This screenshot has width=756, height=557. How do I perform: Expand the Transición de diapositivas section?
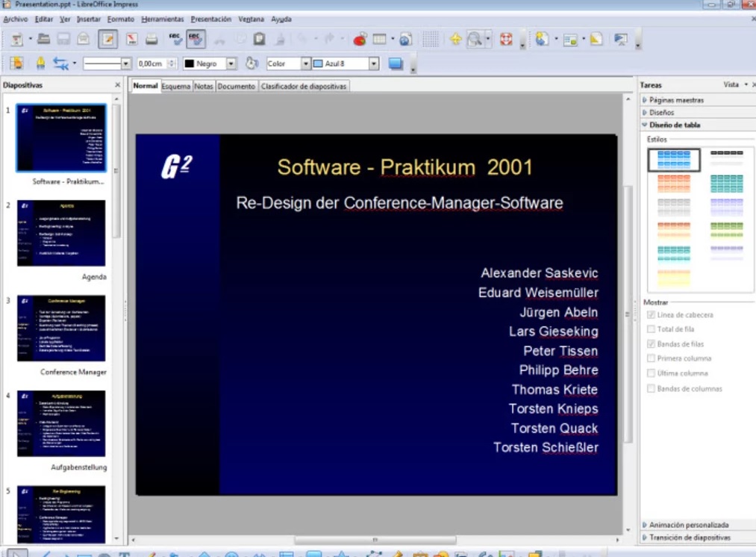(x=690, y=538)
